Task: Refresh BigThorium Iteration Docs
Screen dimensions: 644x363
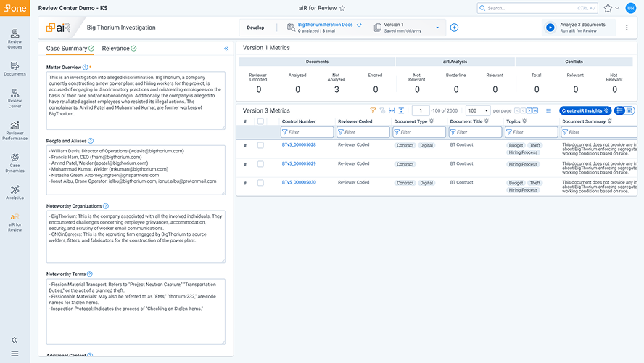Action: point(359,25)
